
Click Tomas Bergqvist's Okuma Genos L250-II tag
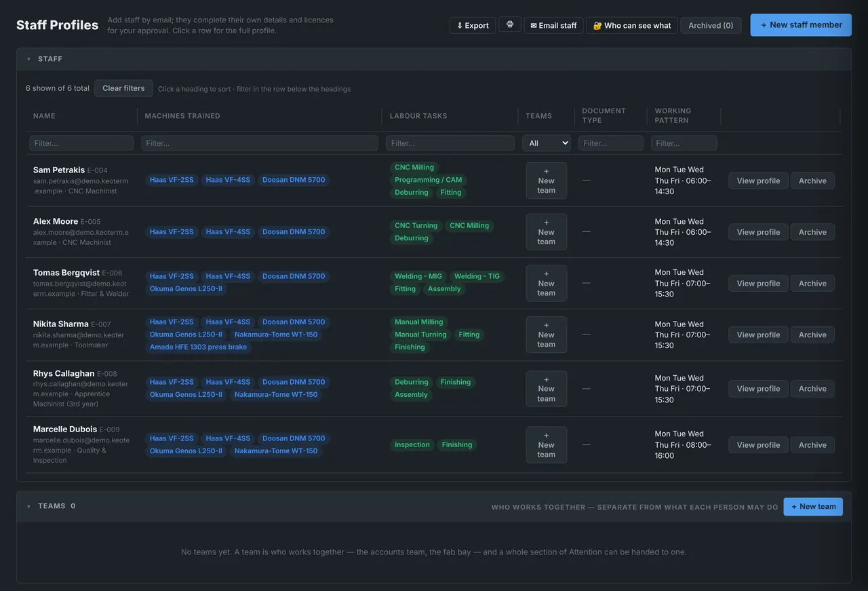(x=186, y=288)
